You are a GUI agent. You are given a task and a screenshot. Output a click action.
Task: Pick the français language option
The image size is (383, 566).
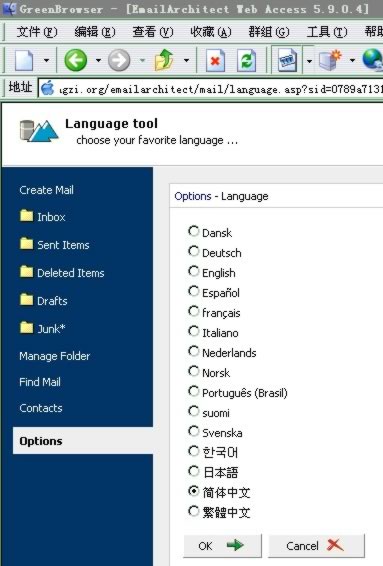coord(193,311)
